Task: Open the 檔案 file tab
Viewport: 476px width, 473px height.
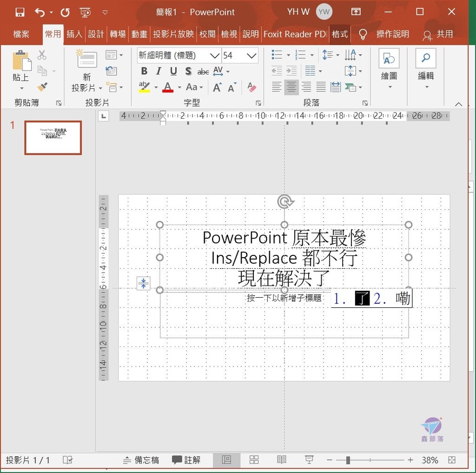Action: pos(21,34)
